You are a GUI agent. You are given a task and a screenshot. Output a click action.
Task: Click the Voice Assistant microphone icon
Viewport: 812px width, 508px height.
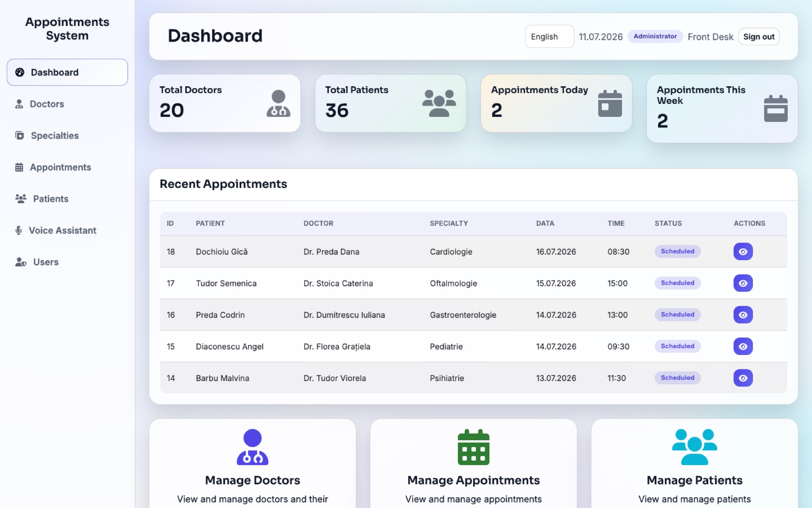click(18, 230)
